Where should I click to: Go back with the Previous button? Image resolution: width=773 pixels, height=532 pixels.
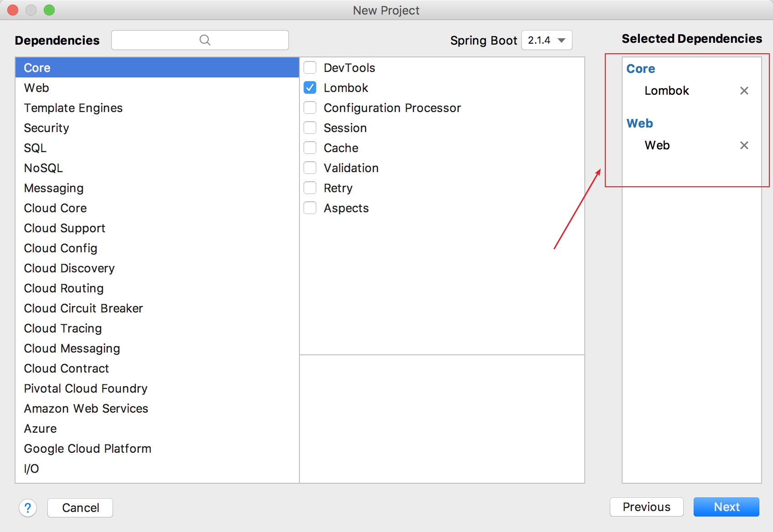coord(646,507)
